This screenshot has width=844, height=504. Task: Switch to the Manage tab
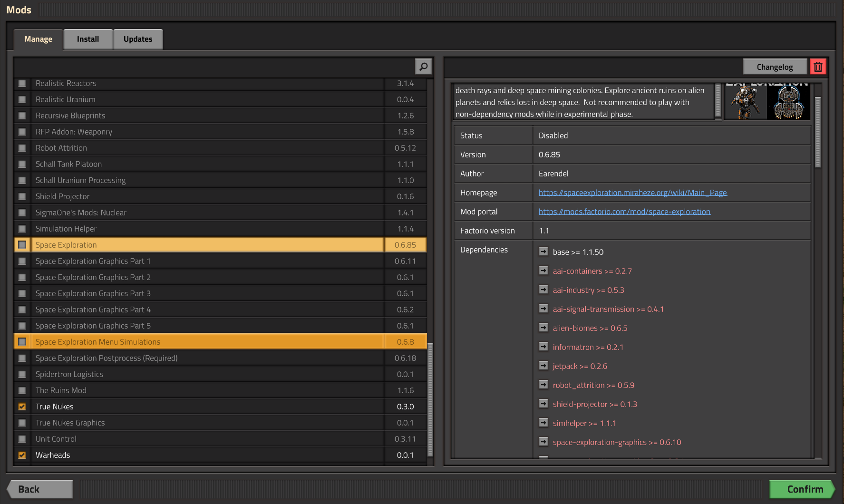point(38,39)
